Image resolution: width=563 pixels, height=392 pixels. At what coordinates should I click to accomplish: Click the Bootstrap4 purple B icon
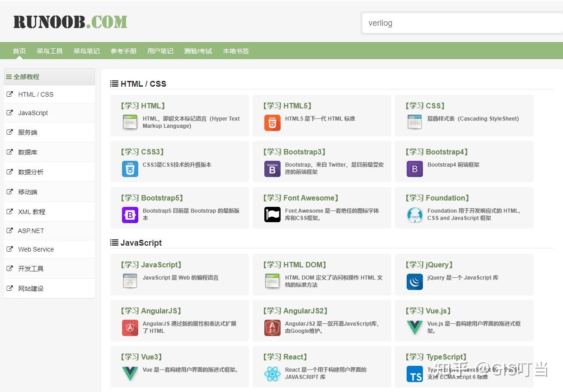[x=415, y=168]
